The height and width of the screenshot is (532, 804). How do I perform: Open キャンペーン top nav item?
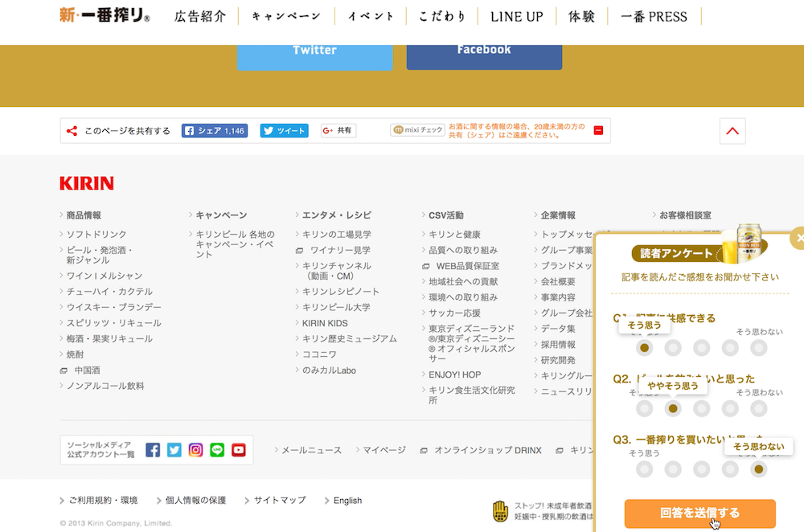pos(286,16)
